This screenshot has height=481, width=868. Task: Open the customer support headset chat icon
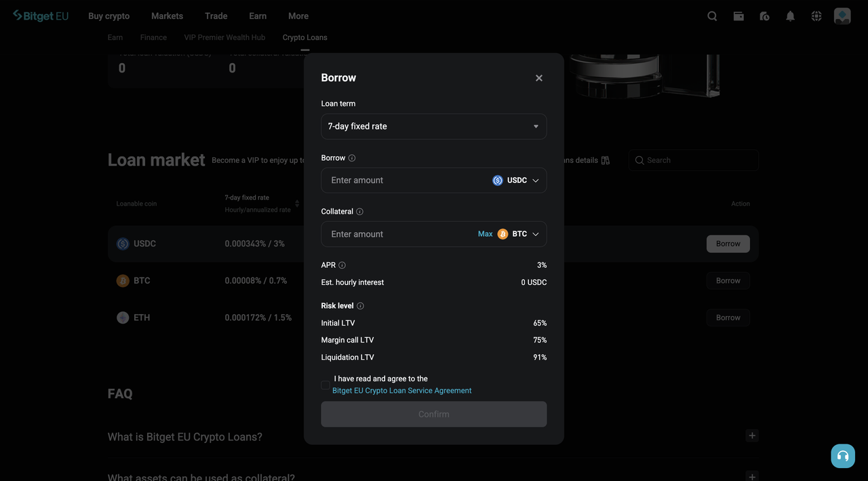coord(843,456)
